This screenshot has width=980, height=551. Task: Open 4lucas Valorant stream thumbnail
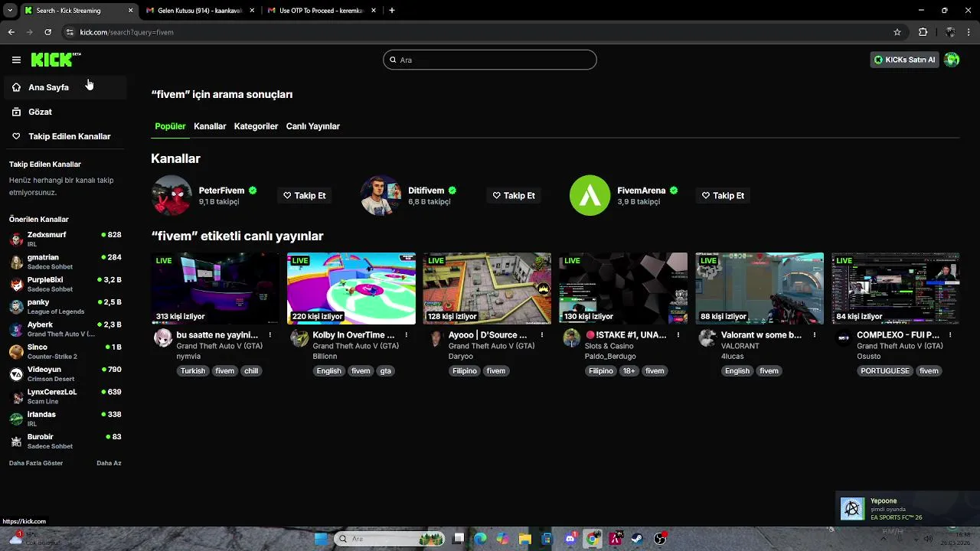tap(759, 289)
